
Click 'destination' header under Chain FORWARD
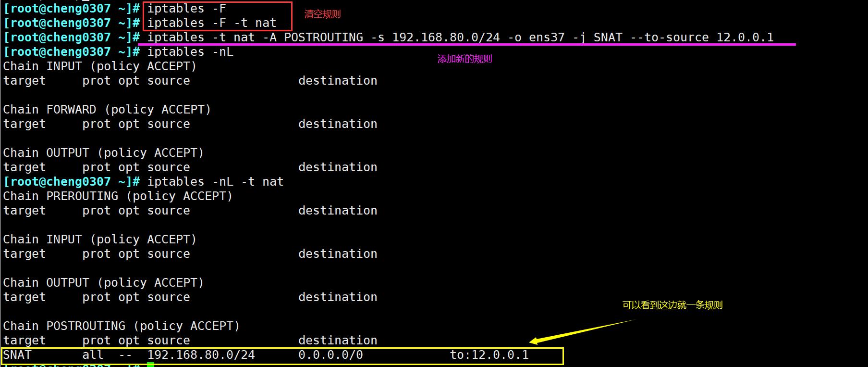pos(338,124)
